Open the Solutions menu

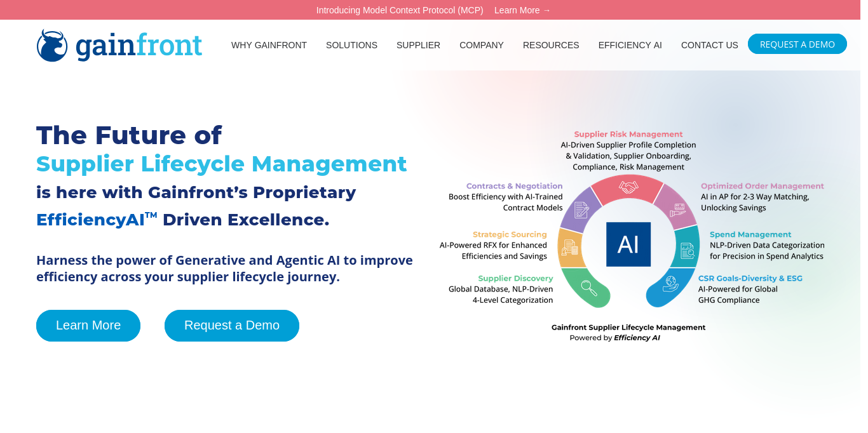[351, 45]
